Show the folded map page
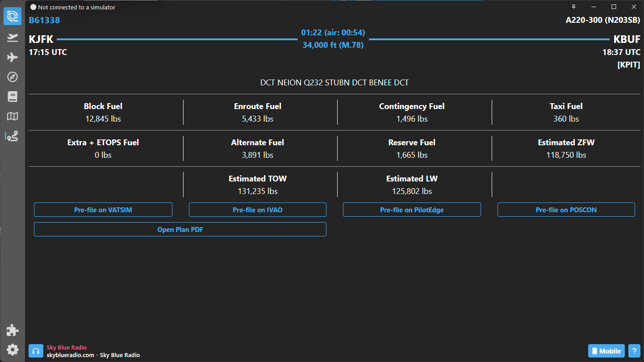The height and width of the screenshot is (362, 644). (x=13, y=116)
